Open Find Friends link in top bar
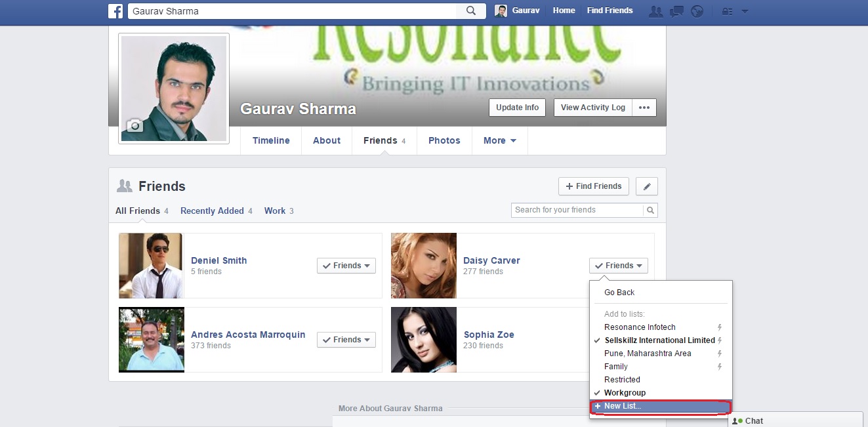This screenshot has width=868, height=427. point(610,10)
